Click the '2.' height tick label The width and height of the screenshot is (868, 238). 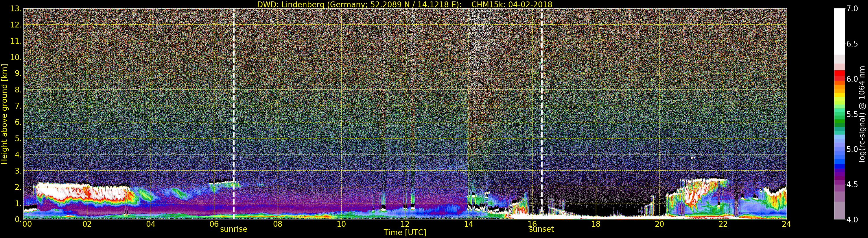[18, 187]
